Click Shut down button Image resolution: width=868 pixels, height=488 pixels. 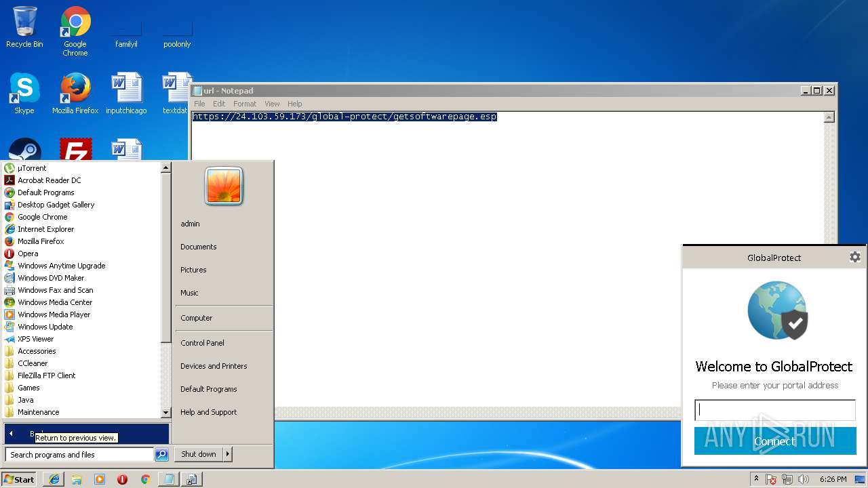click(x=199, y=454)
